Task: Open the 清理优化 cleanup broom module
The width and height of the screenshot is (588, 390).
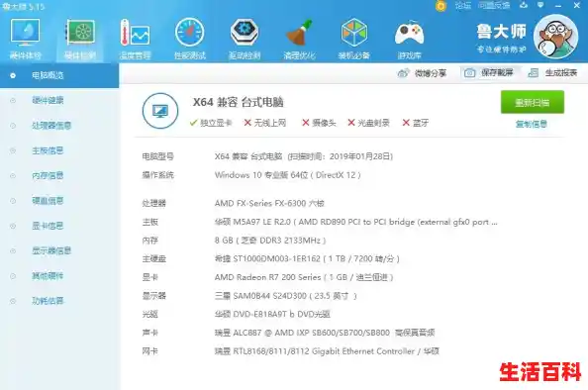Action: click(299, 40)
